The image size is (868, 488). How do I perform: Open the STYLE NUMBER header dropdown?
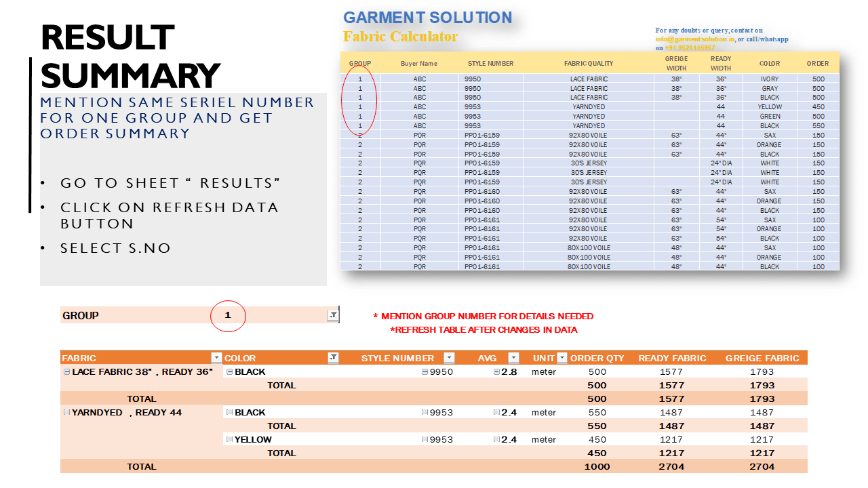pyautogui.click(x=448, y=358)
